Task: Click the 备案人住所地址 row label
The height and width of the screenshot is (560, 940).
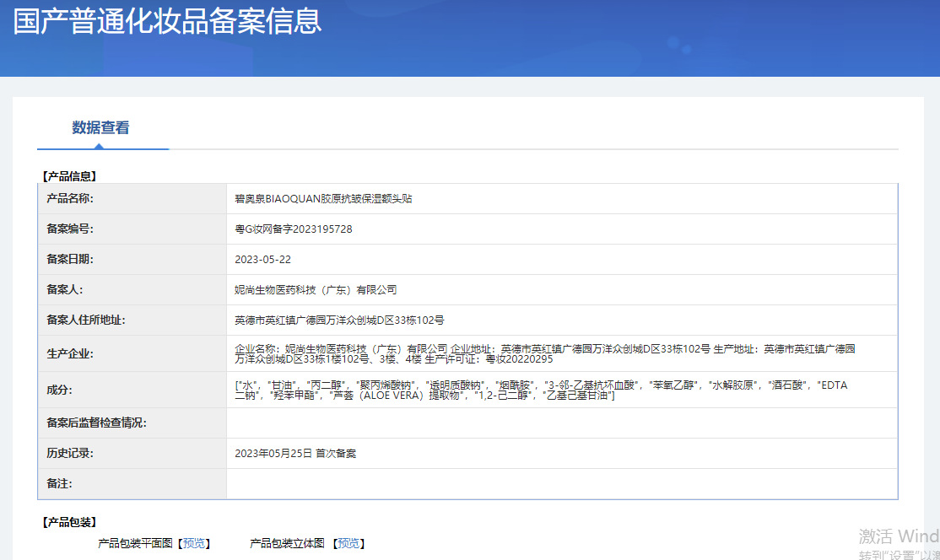Action: (x=86, y=320)
